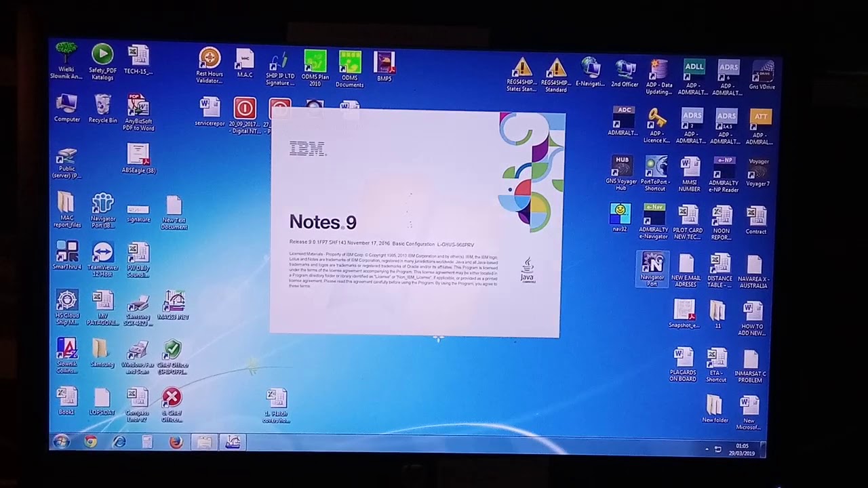
Task: Open MMSI NUMBER document
Action: point(689,175)
